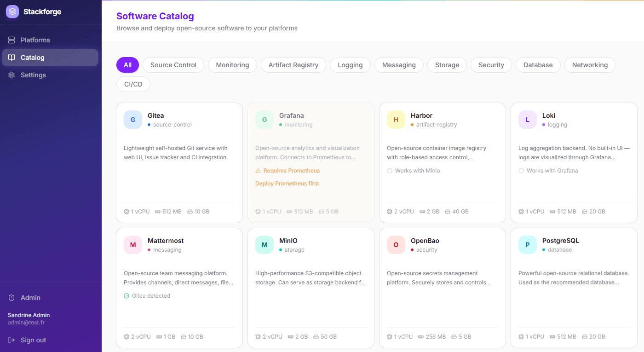Show Database category software

click(538, 65)
